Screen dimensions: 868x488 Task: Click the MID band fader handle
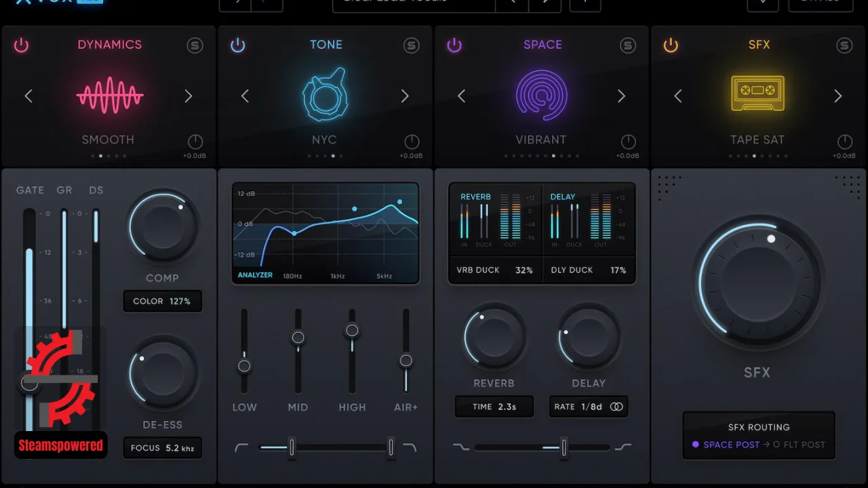(298, 337)
